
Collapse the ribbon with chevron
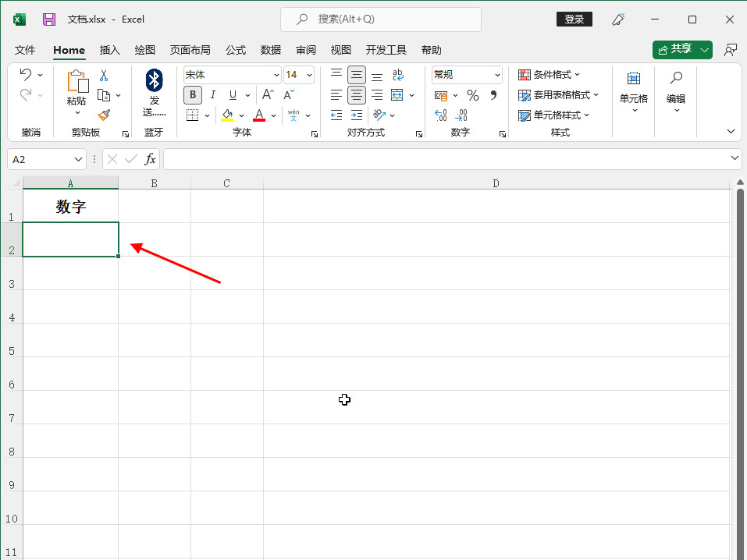pos(731,132)
